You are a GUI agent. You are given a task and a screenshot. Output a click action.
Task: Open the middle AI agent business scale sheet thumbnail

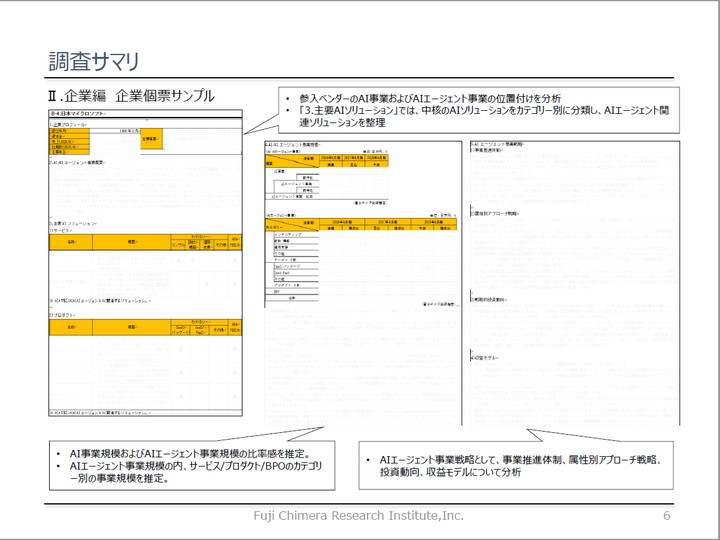pos(363,283)
